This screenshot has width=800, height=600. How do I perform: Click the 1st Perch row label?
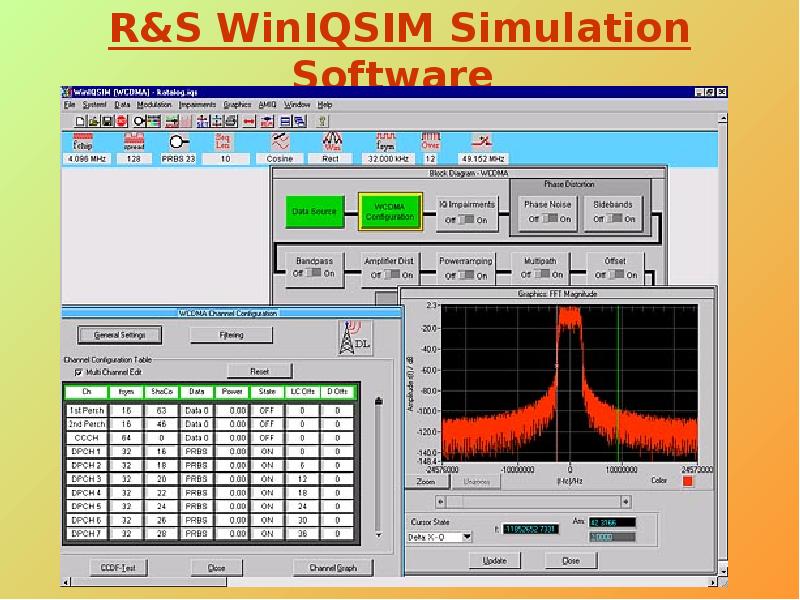[87, 410]
